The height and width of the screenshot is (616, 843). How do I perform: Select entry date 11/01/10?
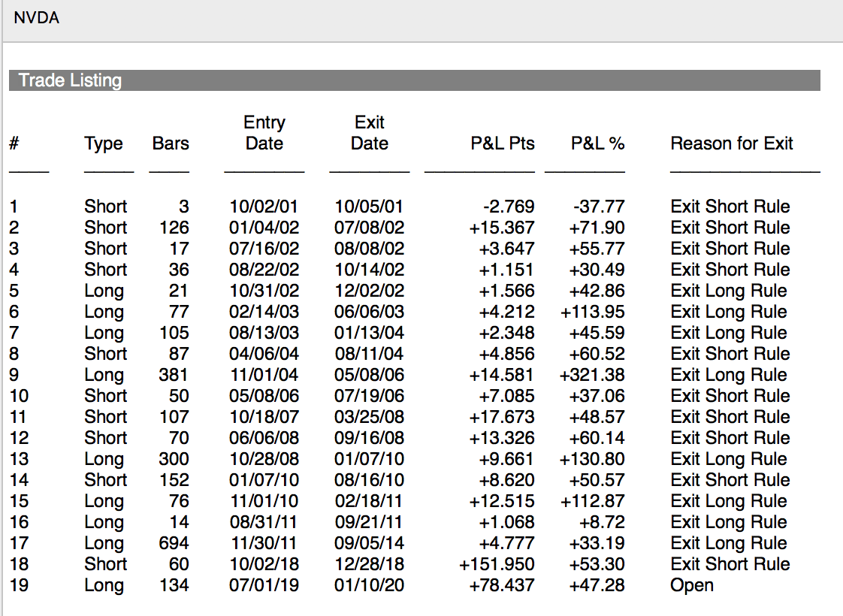coord(264,501)
